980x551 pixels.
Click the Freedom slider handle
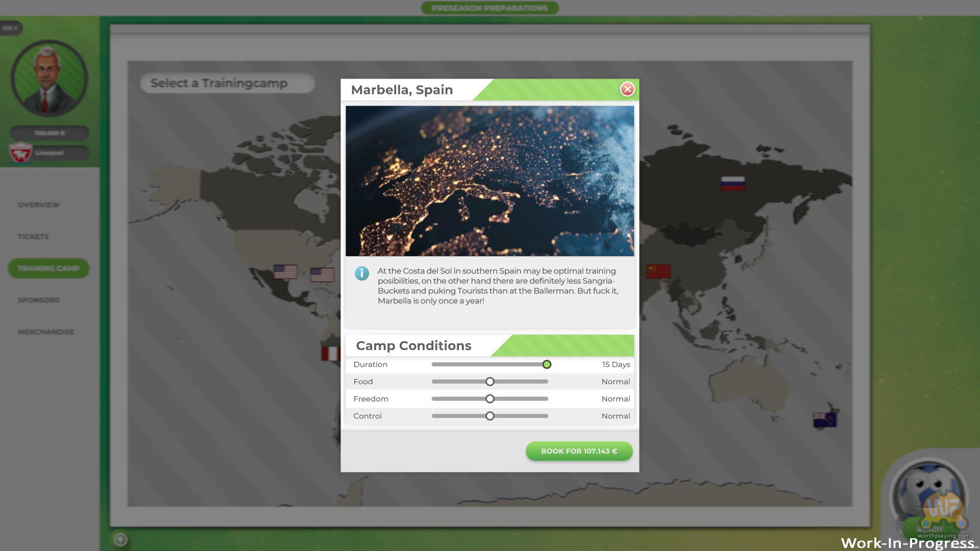(x=489, y=399)
